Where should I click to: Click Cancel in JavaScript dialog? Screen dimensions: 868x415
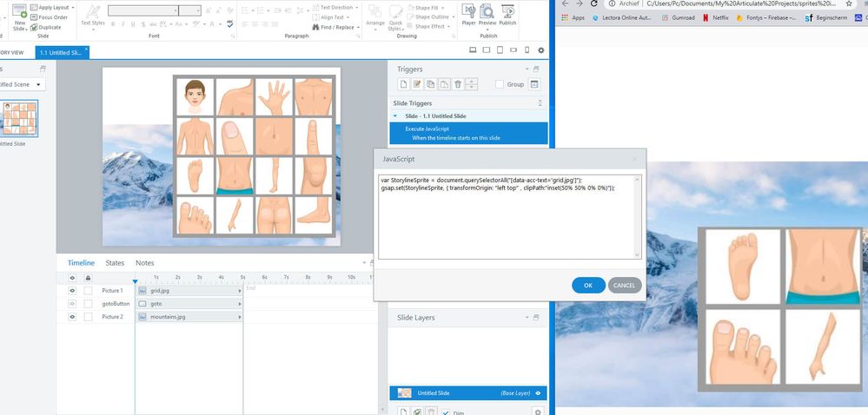(624, 286)
